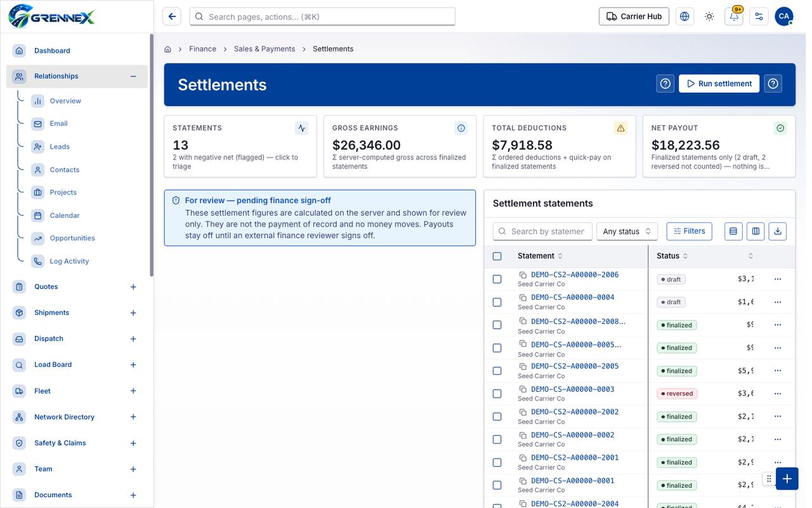
Task: Open Log Activity under Relationships
Action: 69,261
